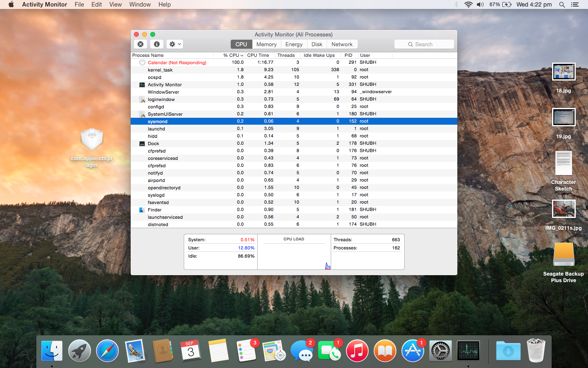Open Notes from the Dock
588x368 pixels.
[x=218, y=351]
